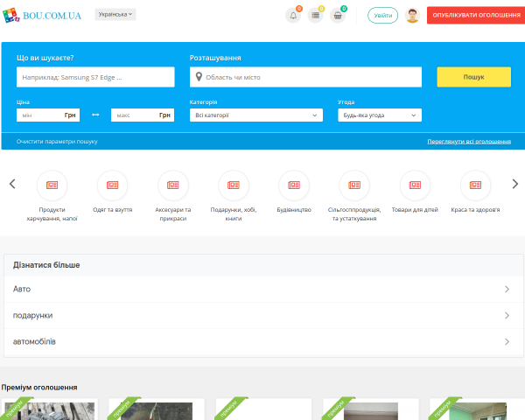Open the notifications bell icon

[x=293, y=16]
